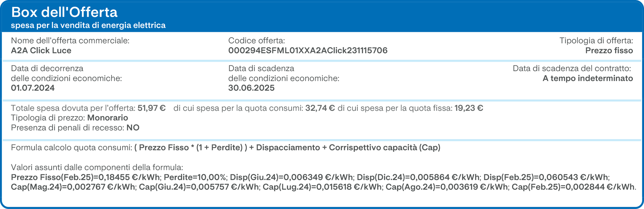Select the Prezzo Fisso(Feb.25) value

tap(85, 177)
